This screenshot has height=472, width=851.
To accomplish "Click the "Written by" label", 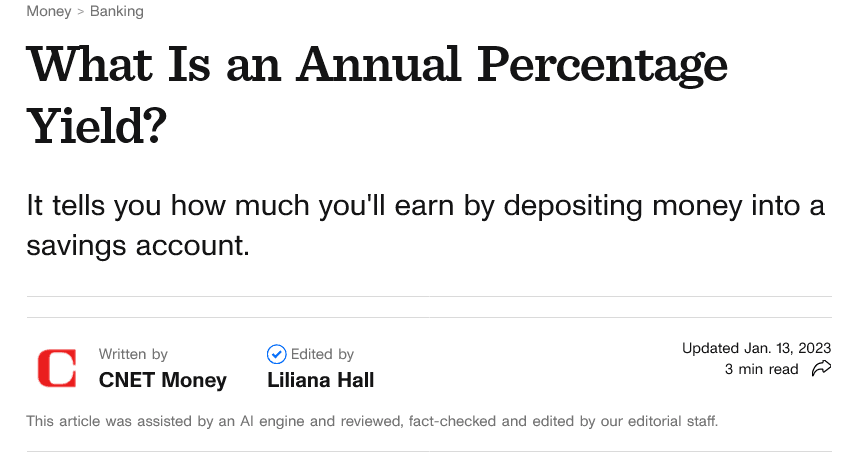I will pos(133,354).
